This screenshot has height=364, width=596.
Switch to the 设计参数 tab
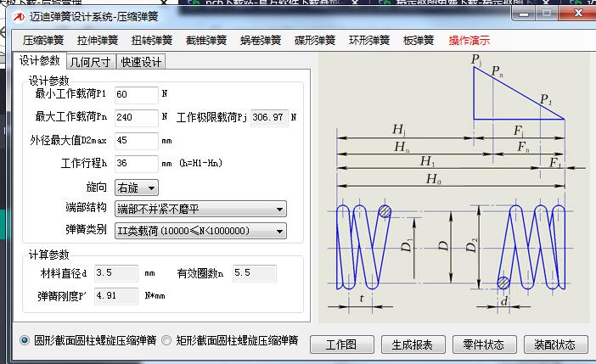coord(40,60)
